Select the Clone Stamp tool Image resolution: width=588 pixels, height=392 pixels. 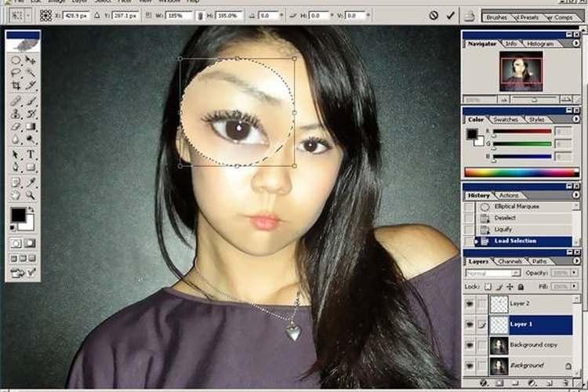[x=16, y=113]
